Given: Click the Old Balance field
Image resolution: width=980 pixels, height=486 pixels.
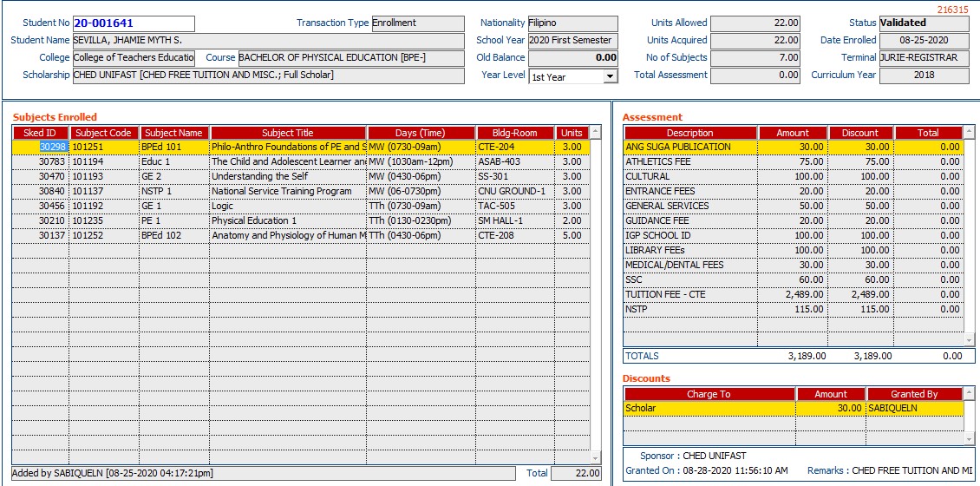Looking at the screenshot, I should click(573, 58).
